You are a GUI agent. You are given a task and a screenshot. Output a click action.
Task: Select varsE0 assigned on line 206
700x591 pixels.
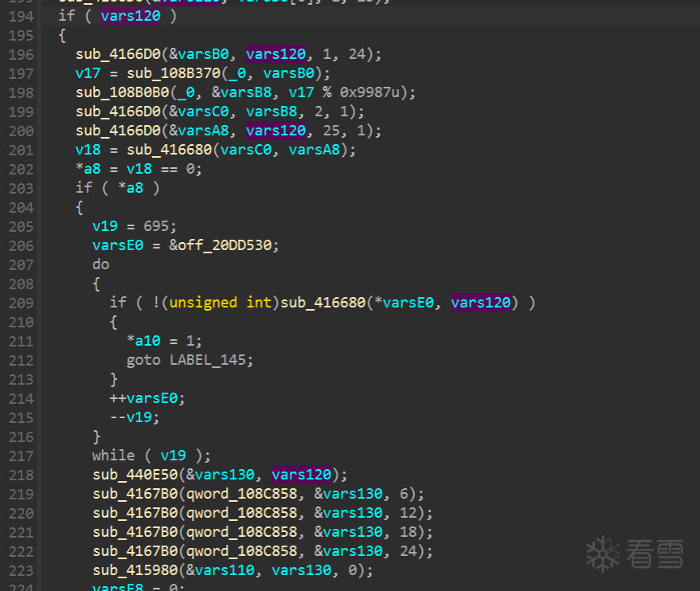pos(118,245)
